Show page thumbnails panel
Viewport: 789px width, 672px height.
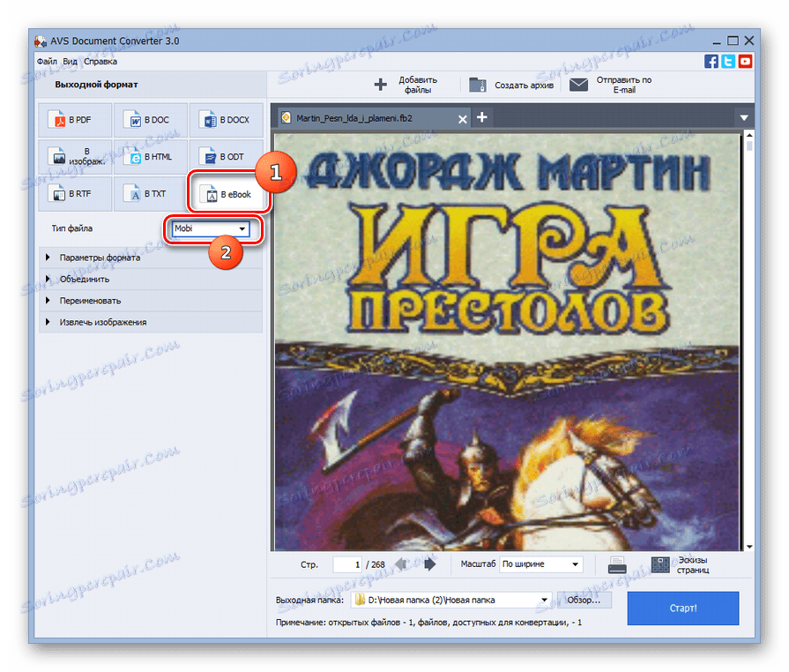pyautogui.click(x=681, y=564)
